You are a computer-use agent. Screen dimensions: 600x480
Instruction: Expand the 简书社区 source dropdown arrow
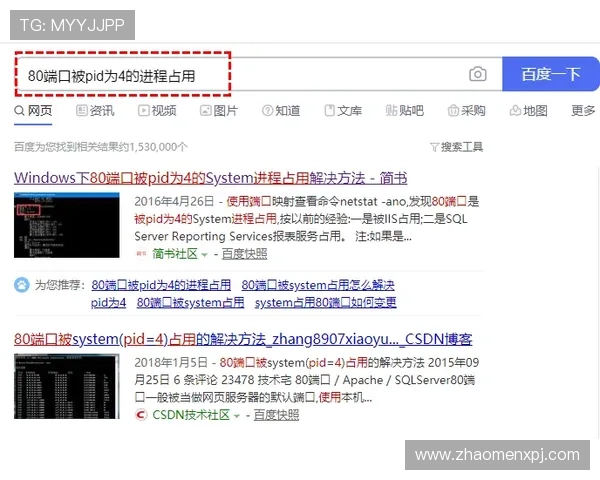click(204, 255)
